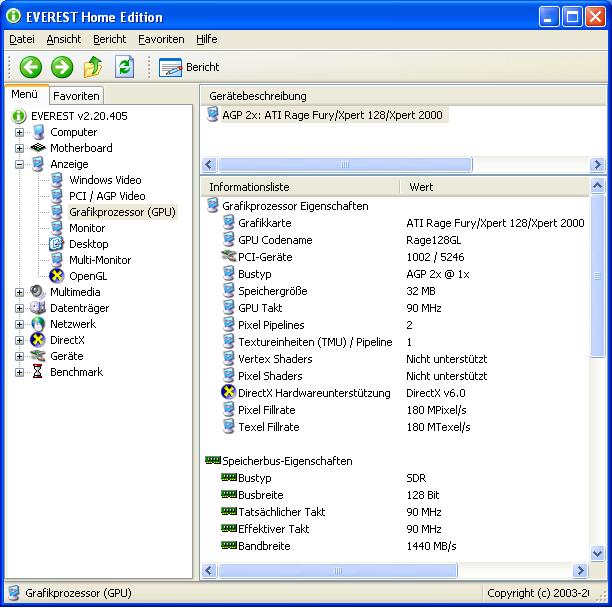Click the OpenGL icon in the tree

point(57,276)
